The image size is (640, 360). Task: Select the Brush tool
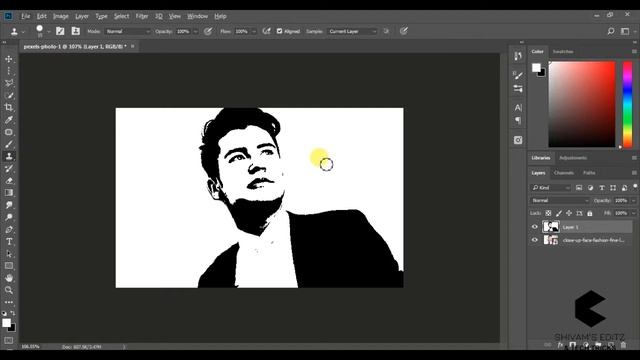click(x=9, y=144)
